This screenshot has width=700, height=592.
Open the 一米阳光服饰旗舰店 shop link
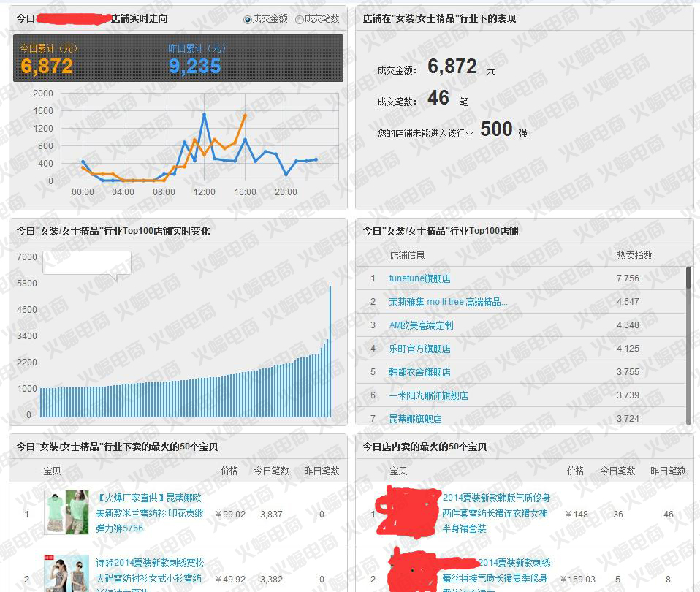(429, 395)
